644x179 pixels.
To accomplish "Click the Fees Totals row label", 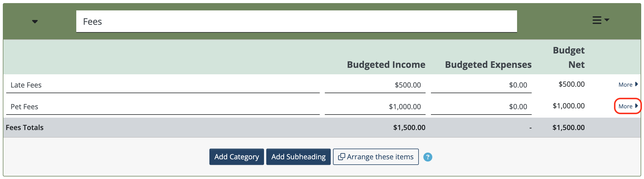I will coord(25,127).
